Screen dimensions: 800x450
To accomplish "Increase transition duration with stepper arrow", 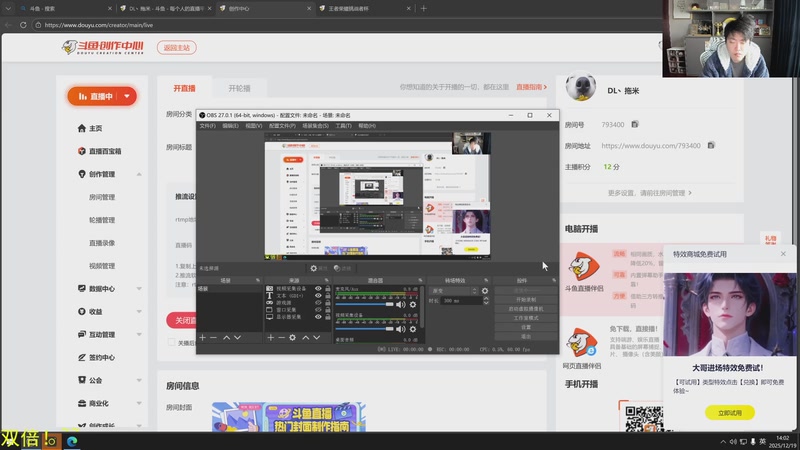I will point(486,299).
